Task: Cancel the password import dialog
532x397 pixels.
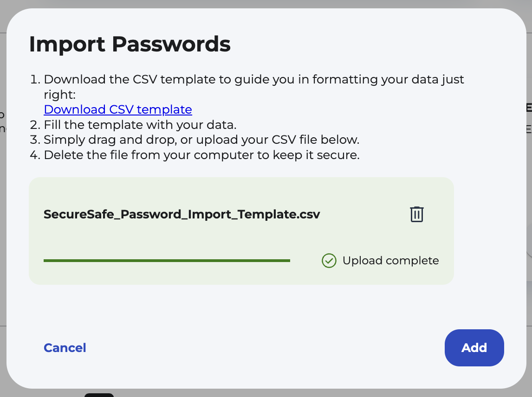Action: click(65, 348)
